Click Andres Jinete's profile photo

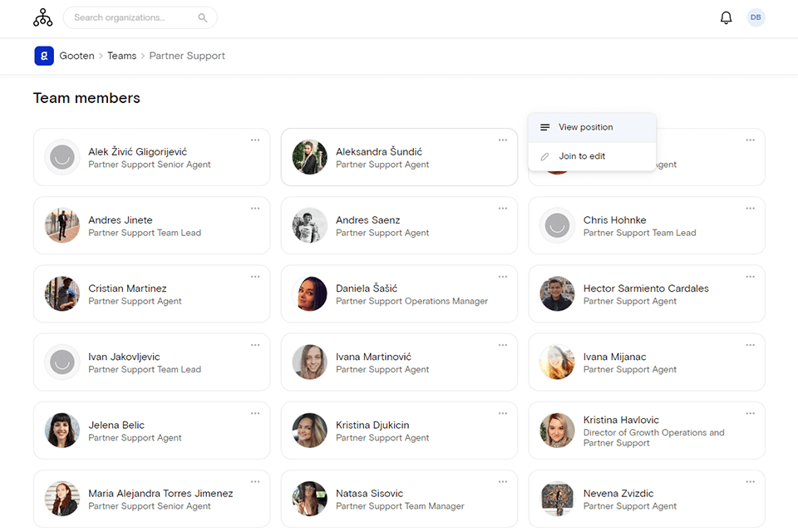tap(62, 225)
